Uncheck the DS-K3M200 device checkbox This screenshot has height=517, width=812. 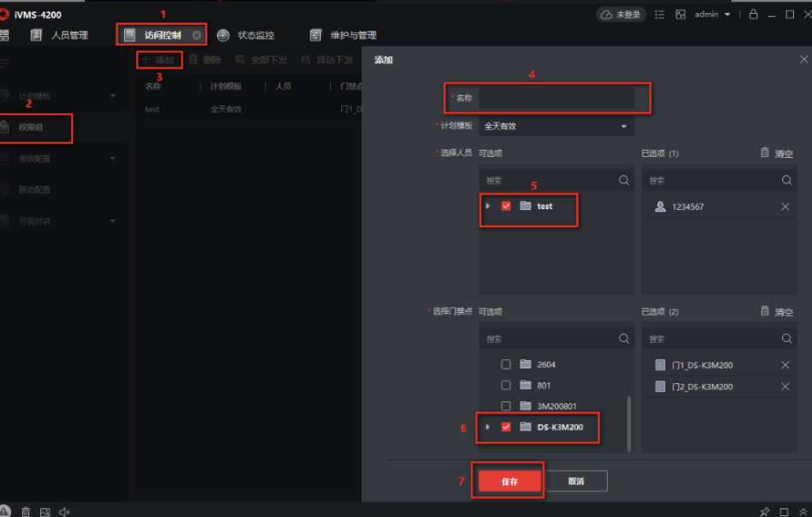coord(506,427)
